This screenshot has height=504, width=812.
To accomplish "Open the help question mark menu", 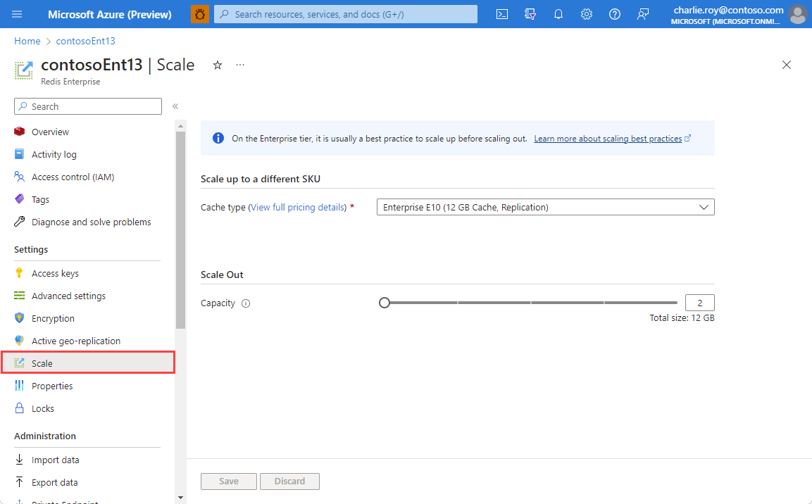I will point(614,13).
